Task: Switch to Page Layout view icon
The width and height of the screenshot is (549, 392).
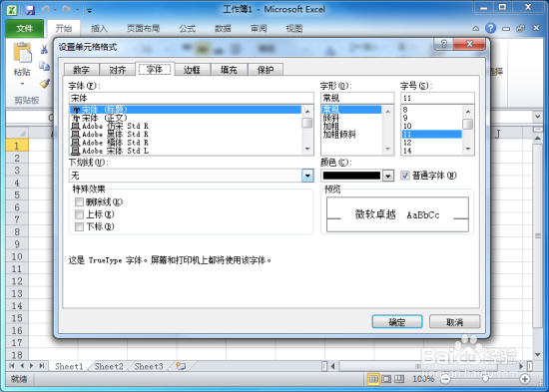Action: click(x=386, y=379)
